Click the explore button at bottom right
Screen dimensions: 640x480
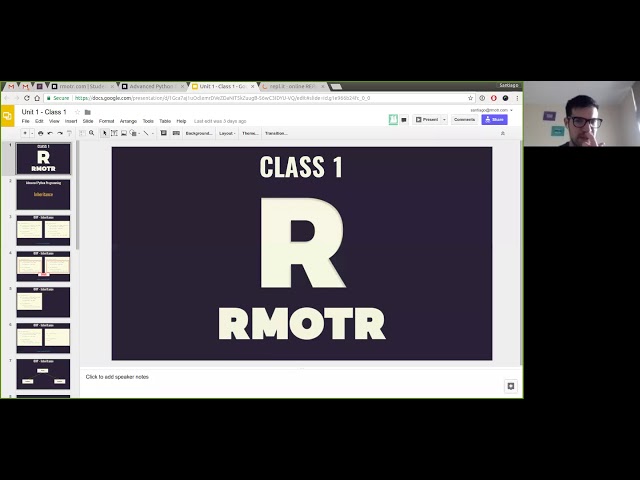511,386
